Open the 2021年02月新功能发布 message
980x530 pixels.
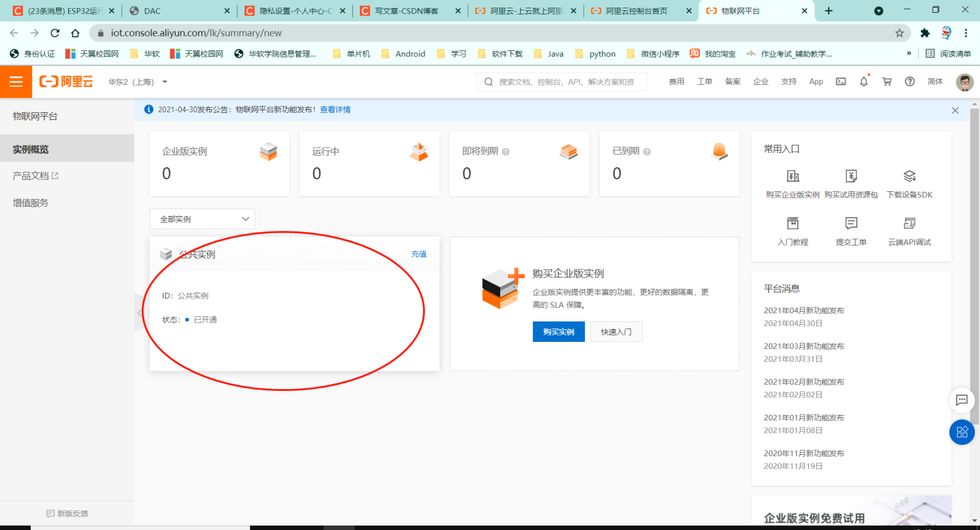pyautogui.click(x=804, y=382)
